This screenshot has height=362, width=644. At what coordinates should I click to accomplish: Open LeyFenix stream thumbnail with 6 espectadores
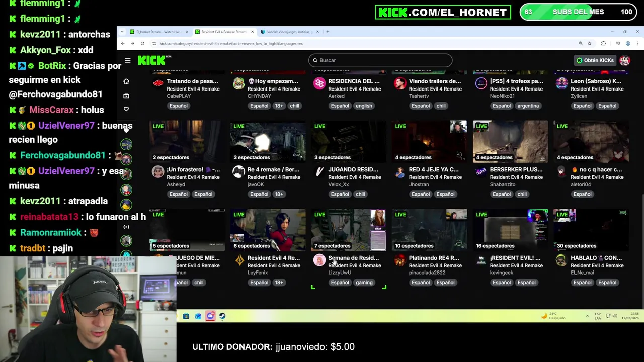tap(268, 230)
